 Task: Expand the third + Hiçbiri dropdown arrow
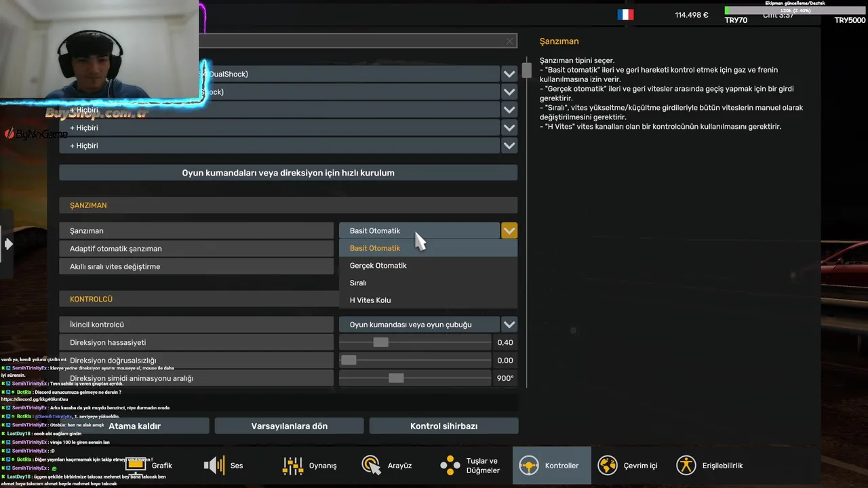coord(509,146)
